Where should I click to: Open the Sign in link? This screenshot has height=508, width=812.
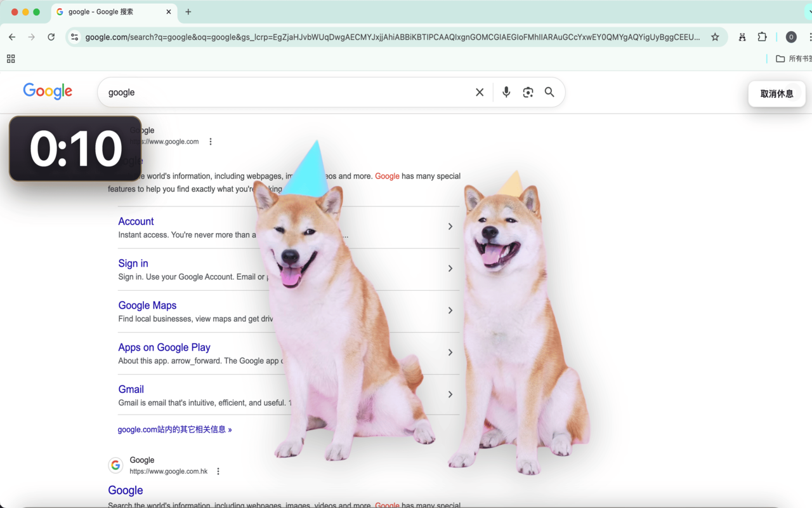[x=133, y=264]
